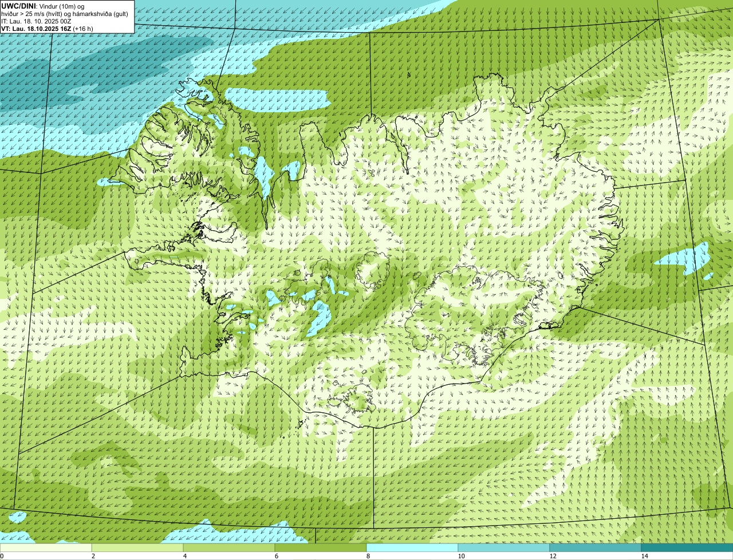The image size is (733, 560).
Task: Click the scale label '4'
Action: click(x=184, y=556)
